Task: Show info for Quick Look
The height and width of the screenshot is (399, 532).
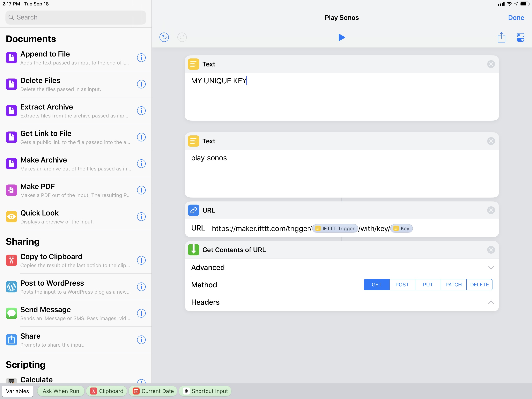Action: click(x=141, y=217)
